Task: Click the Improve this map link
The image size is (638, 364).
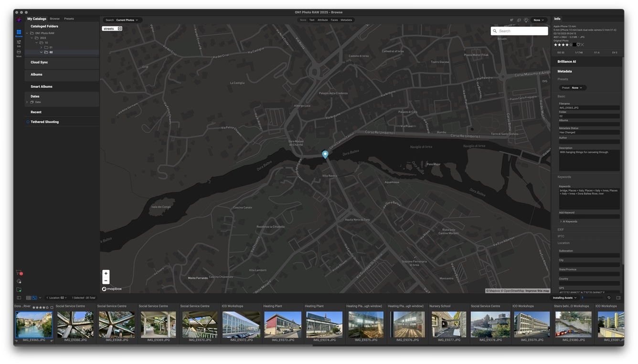Action: point(537,291)
